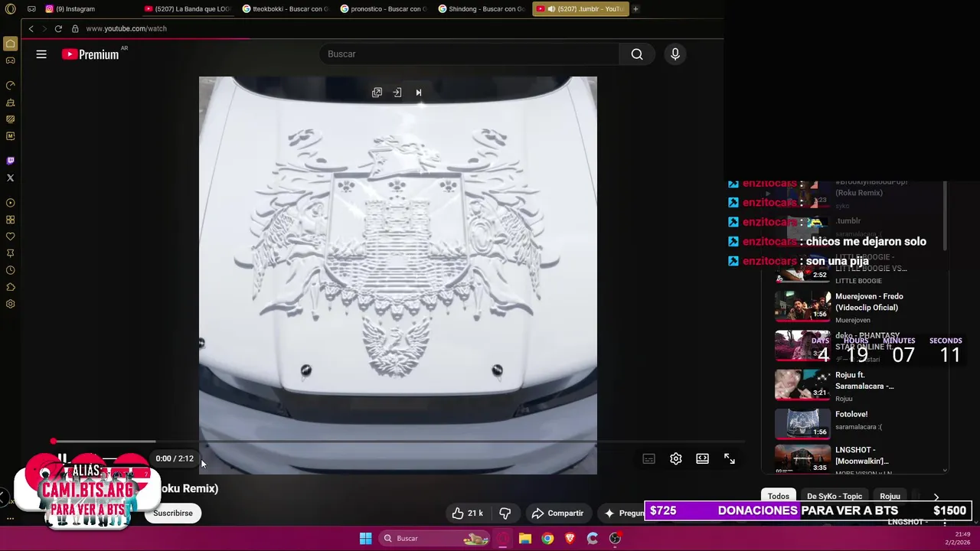Open a new browser tab with plus
This screenshot has height=551, width=980.
pos(635,9)
